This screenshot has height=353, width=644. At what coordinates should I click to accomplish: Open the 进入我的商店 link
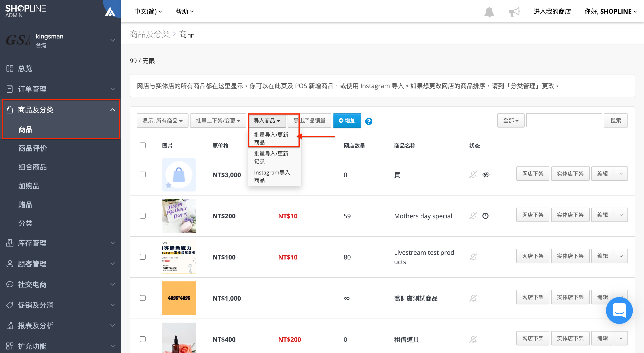tap(552, 11)
